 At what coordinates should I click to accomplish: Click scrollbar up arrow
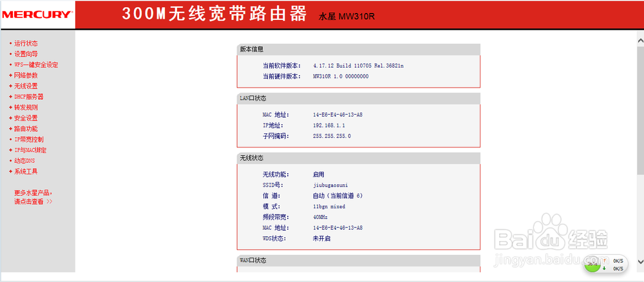(x=640, y=40)
